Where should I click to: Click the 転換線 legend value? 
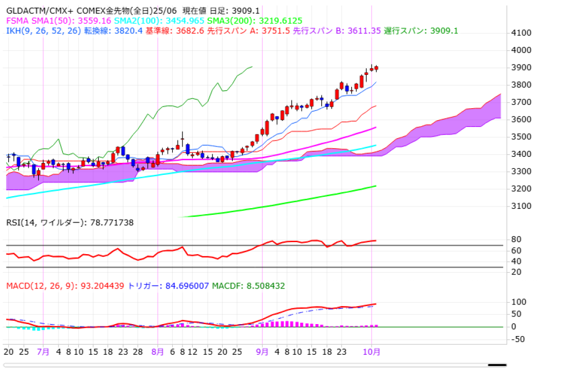(113, 31)
